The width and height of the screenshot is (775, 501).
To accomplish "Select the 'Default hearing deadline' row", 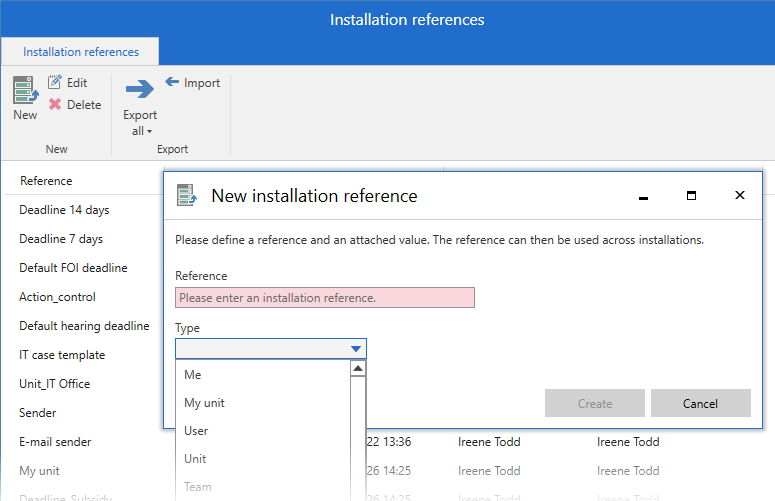I will (84, 326).
